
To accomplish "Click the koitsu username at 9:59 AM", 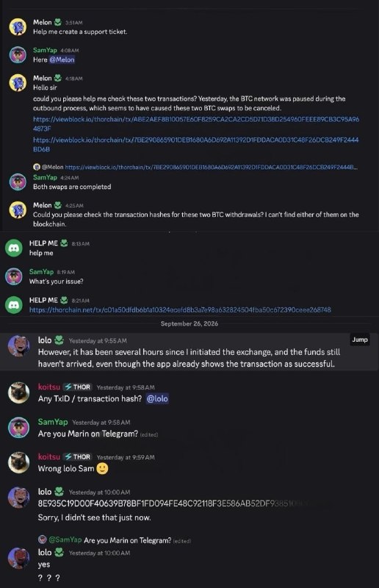I will [49, 456].
